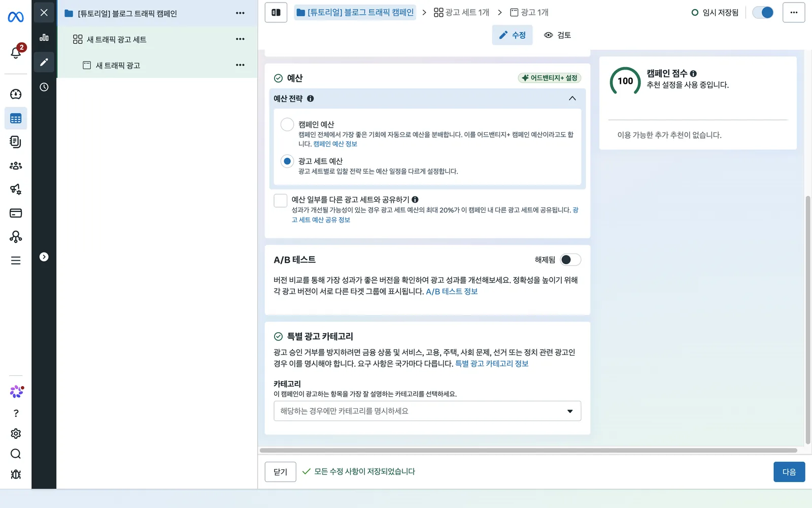The image size is (812, 508).
Task: Open account overview gauge icon
Action: 16,94
